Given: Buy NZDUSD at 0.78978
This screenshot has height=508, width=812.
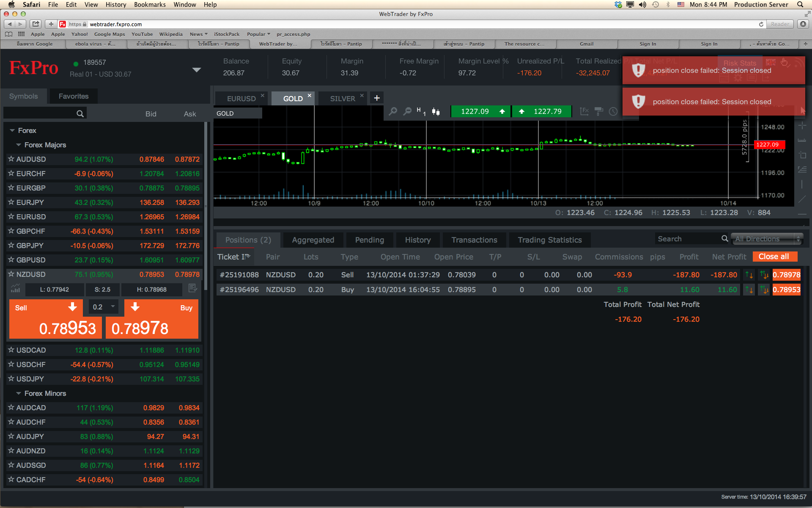Looking at the screenshot, I should pyautogui.click(x=152, y=319).
